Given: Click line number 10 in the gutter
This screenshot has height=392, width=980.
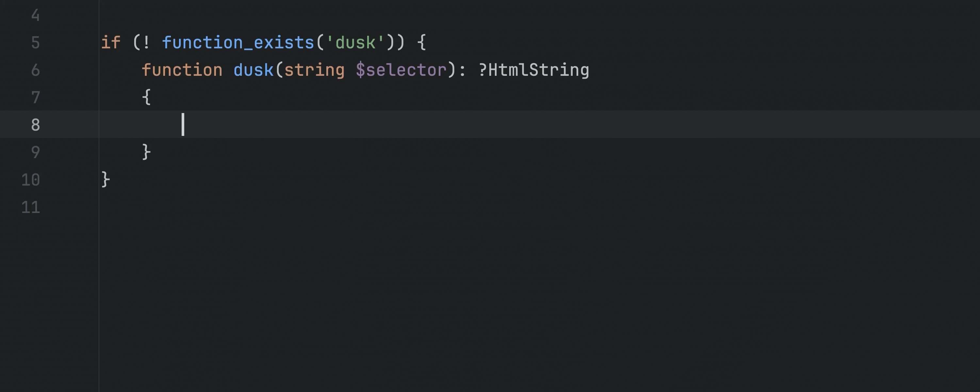Looking at the screenshot, I should pos(30,180).
